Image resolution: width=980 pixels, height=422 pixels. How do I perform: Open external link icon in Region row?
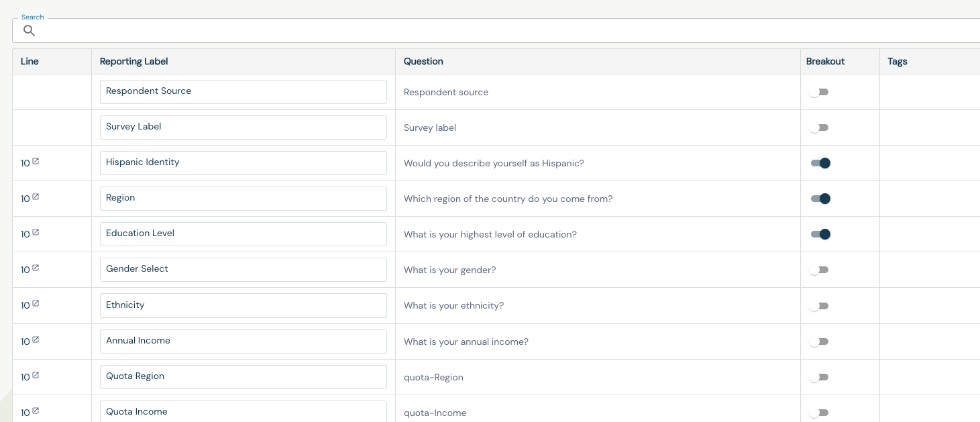[36, 197]
